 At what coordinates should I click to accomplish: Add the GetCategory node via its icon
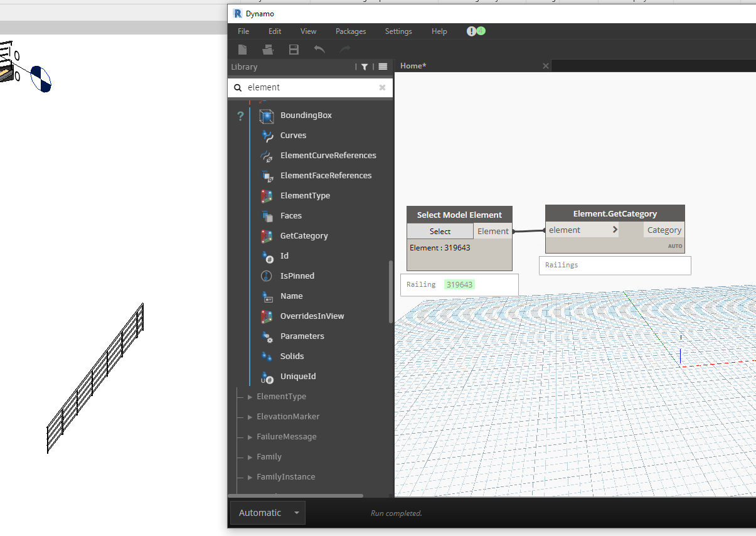point(267,236)
